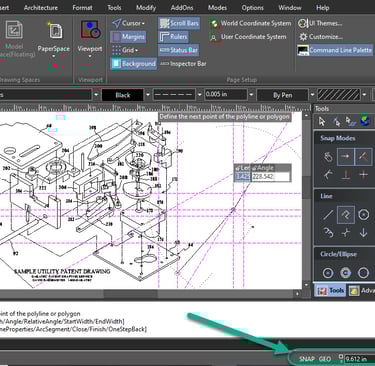Toggle the plus-cross snap mode icon
Image resolution: width=375 pixels, height=366 pixels.
(x=363, y=174)
